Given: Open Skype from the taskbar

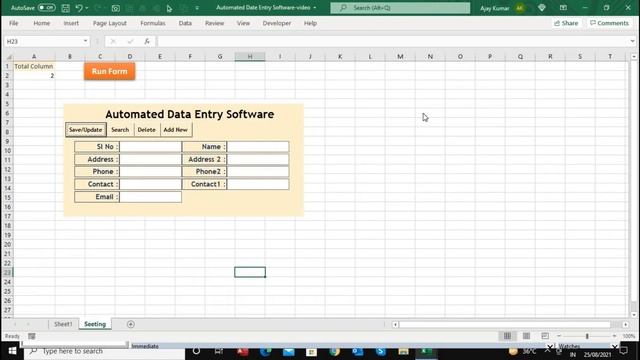Looking at the screenshot, I should (380, 351).
